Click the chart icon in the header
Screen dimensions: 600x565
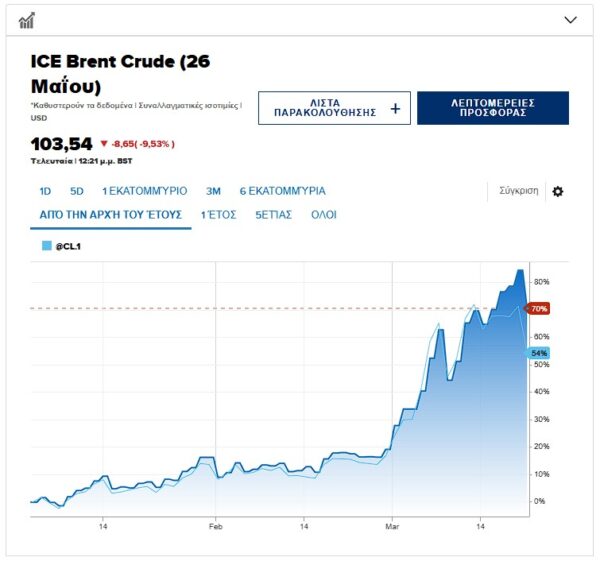tap(27, 20)
